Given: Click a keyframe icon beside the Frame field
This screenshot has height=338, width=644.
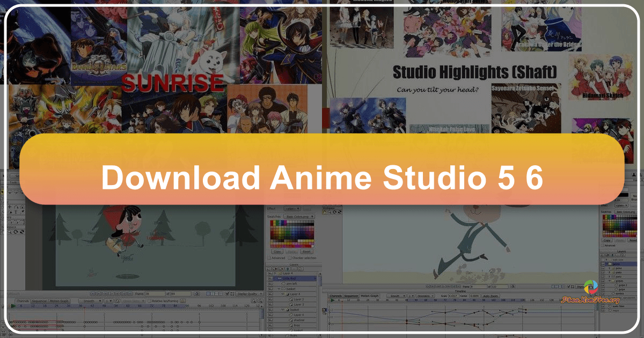Looking at the screenshot, I should (x=197, y=293).
